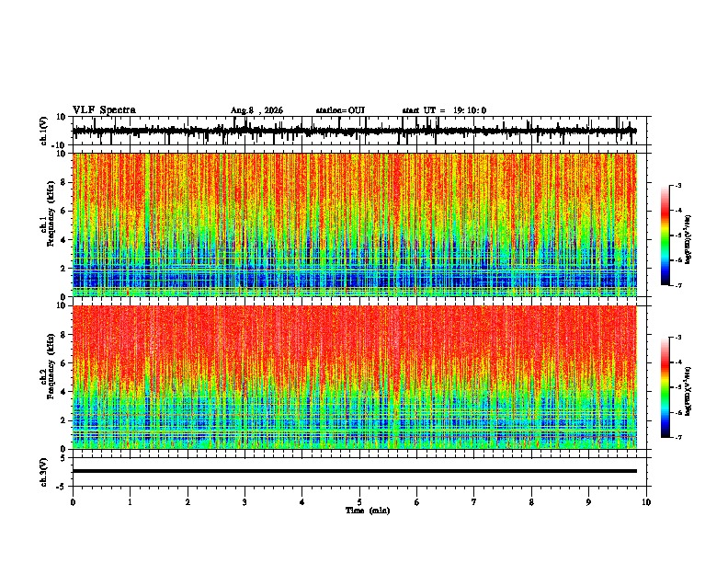Click the "ch.1(V)" vertical axis label
The image size is (728, 563).
(x=44, y=131)
